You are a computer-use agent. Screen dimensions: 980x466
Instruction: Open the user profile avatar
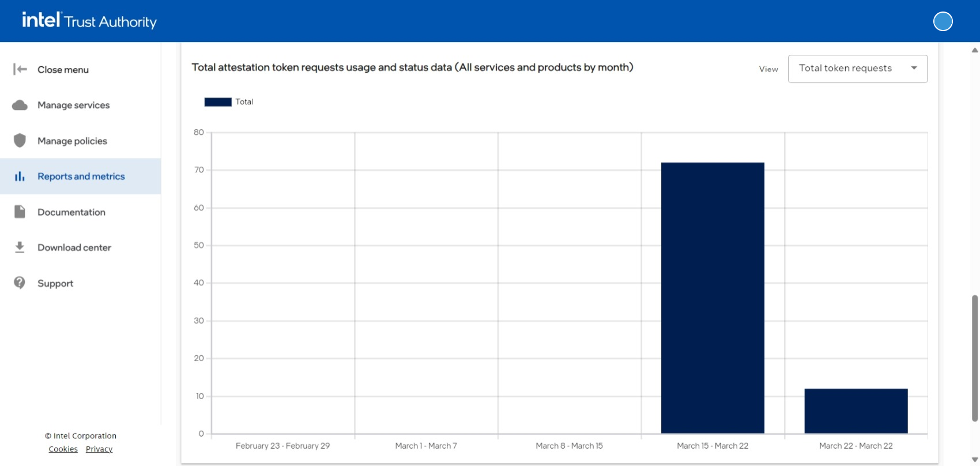coord(943,21)
